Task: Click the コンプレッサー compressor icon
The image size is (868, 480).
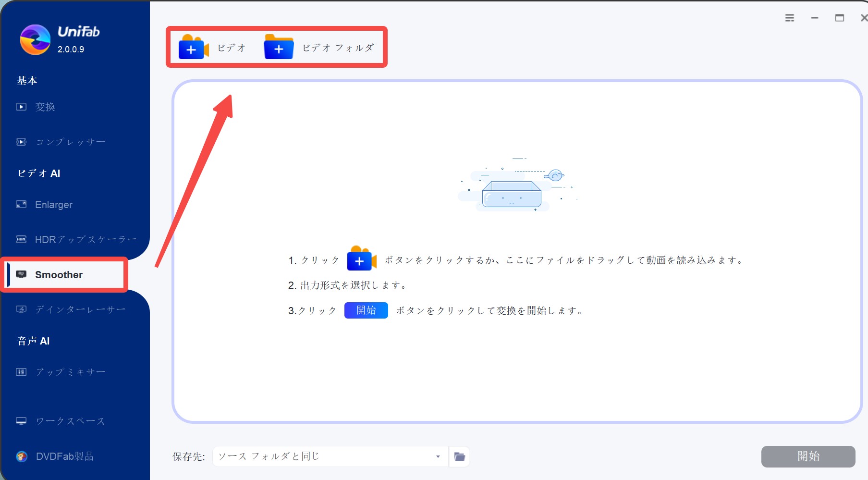Action: pyautogui.click(x=21, y=142)
